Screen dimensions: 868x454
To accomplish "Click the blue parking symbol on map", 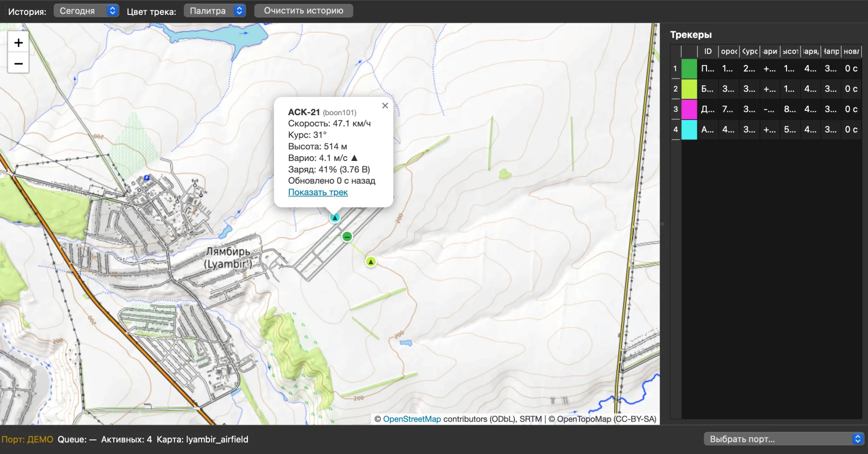I will coord(147,178).
